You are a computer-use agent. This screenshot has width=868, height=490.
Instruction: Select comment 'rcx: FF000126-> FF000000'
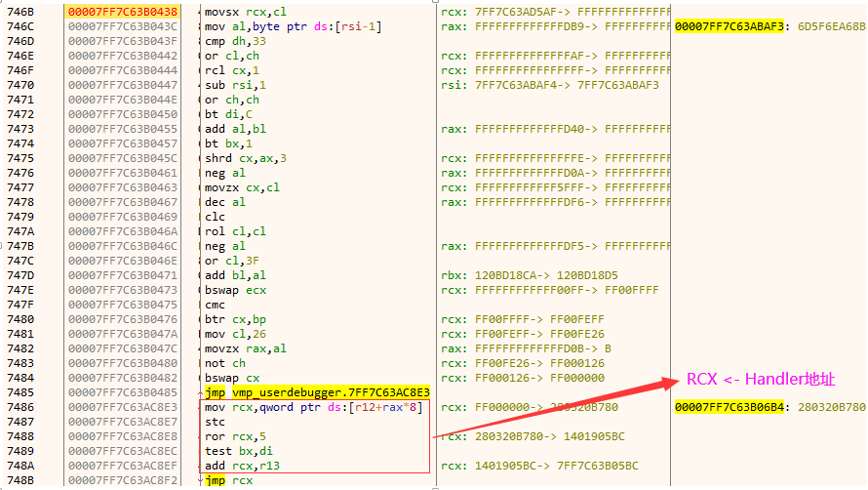[x=523, y=378]
